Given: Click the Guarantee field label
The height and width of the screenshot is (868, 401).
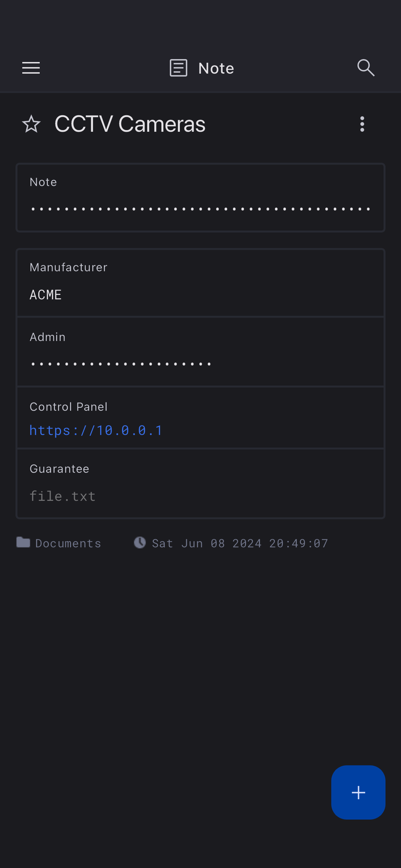Looking at the screenshot, I should 59,469.
